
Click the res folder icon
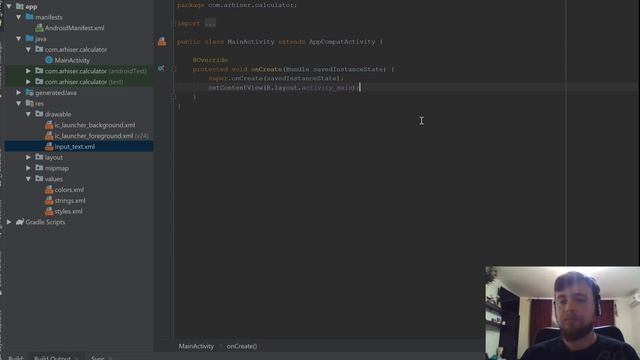[x=29, y=103]
